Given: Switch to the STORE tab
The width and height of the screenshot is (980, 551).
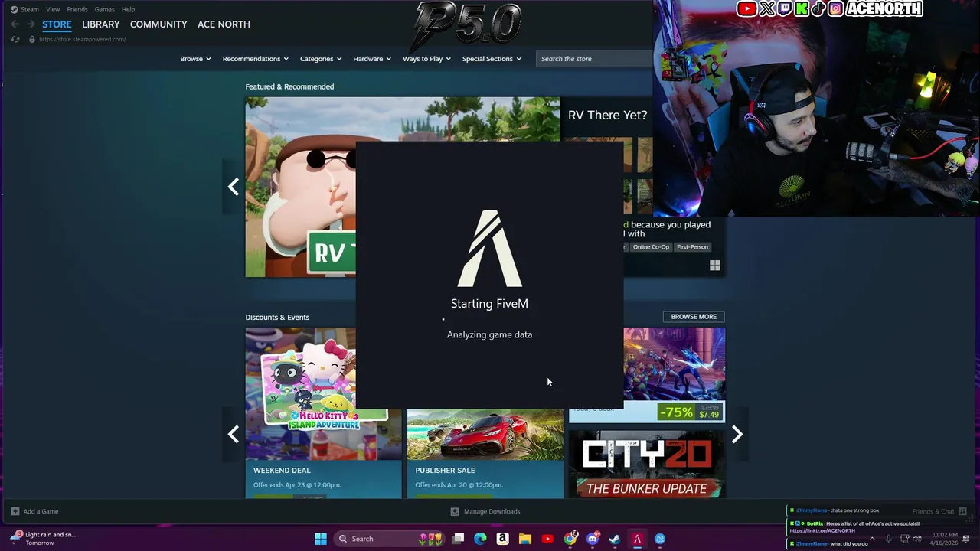Looking at the screenshot, I should tap(57, 24).
